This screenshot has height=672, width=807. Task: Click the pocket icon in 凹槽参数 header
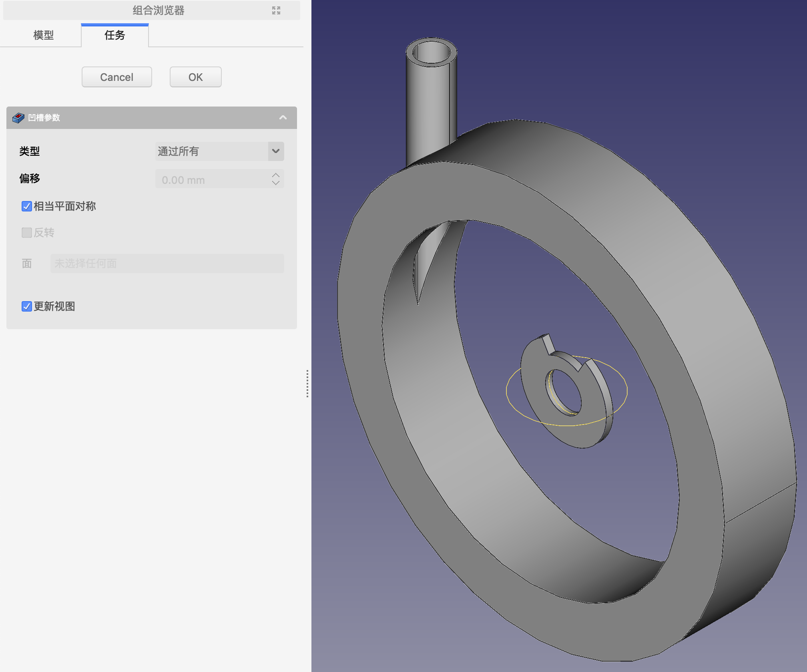(18, 118)
